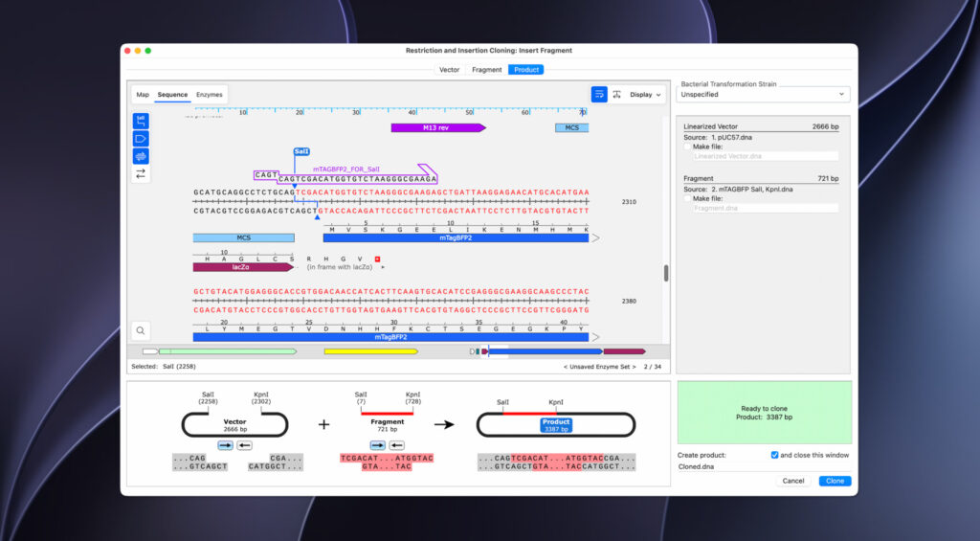980x541 pixels.
Task: Click 'Source: 1. pUC57.dna' text
Action: (x=718, y=137)
